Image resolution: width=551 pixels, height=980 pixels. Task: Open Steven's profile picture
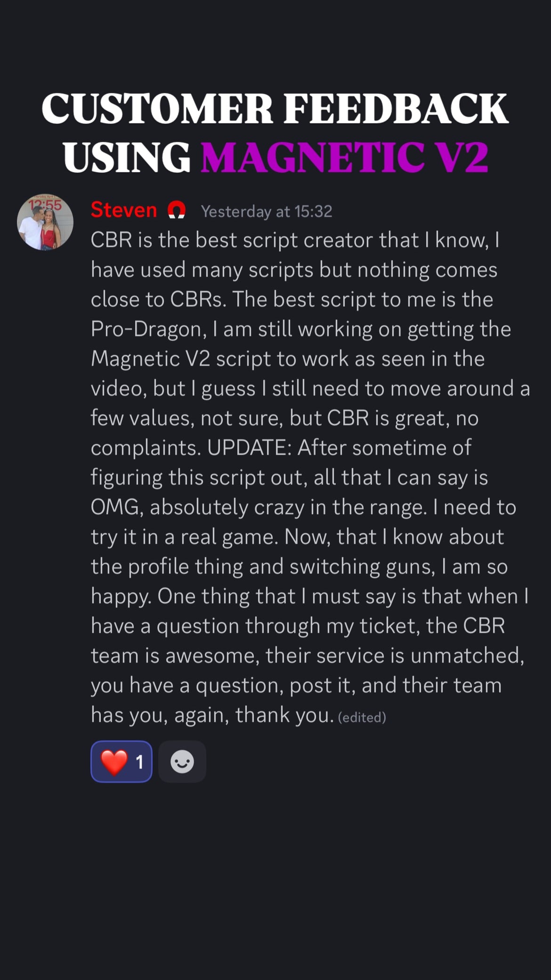pyautogui.click(x=45, y=222)
